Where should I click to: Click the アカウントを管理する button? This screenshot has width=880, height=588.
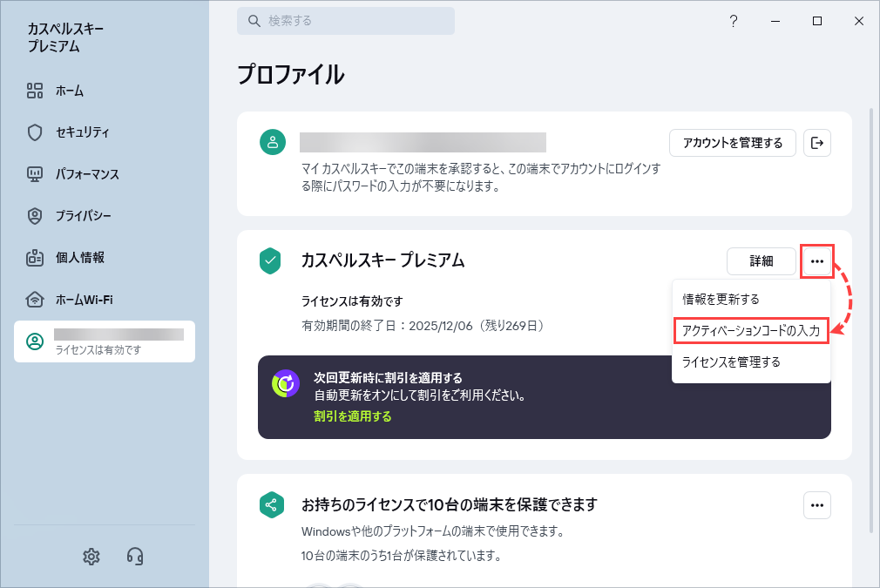[x=732, y=143]
